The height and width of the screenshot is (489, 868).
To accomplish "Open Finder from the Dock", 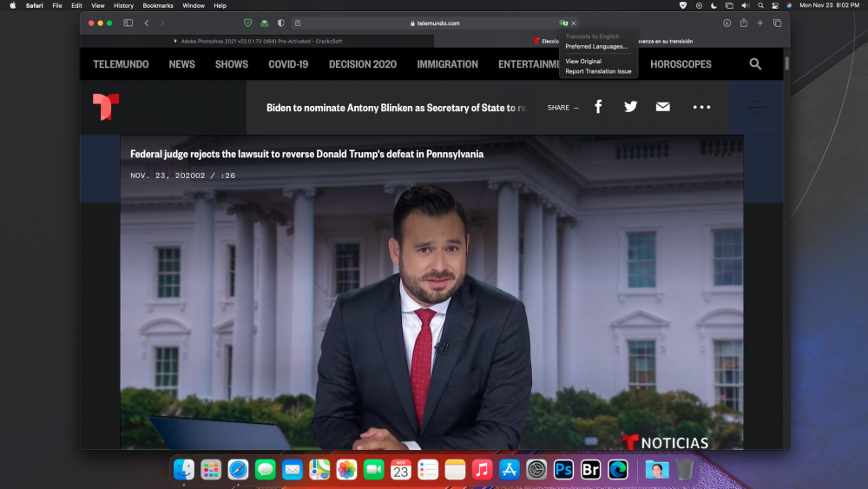I will pyautogui.click(x=184, y=470).
